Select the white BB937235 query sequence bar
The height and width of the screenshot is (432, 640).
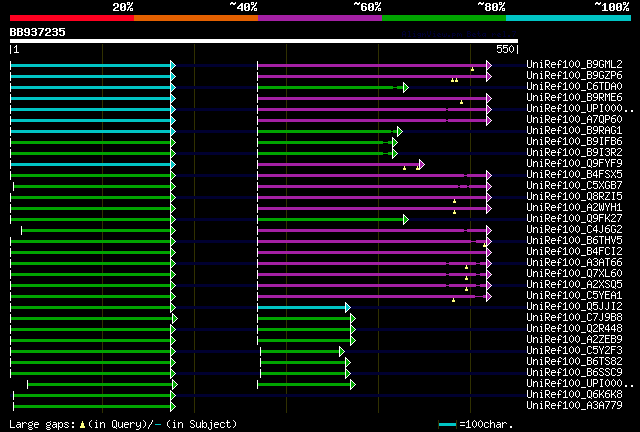click(x=264, y=41)
